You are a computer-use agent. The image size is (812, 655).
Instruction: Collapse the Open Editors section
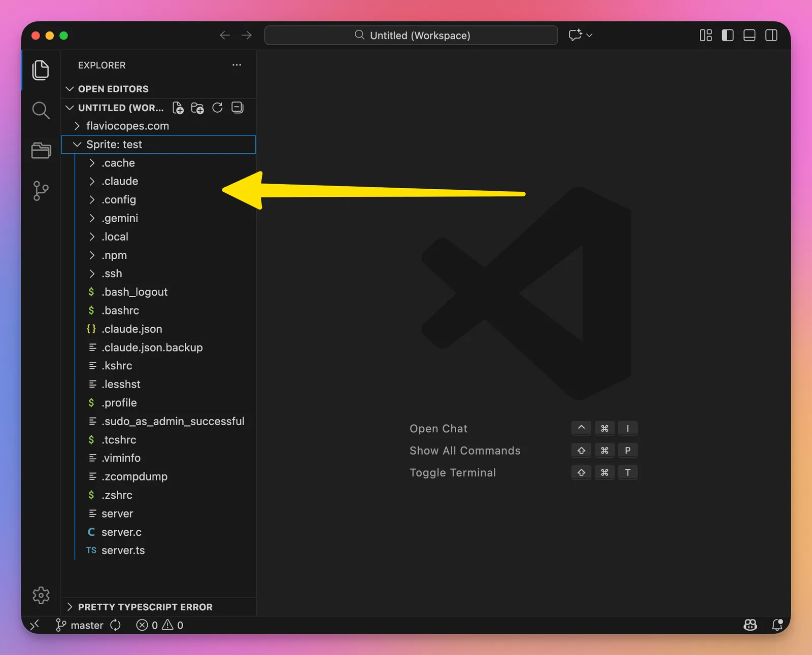click(x=158, y=89)
